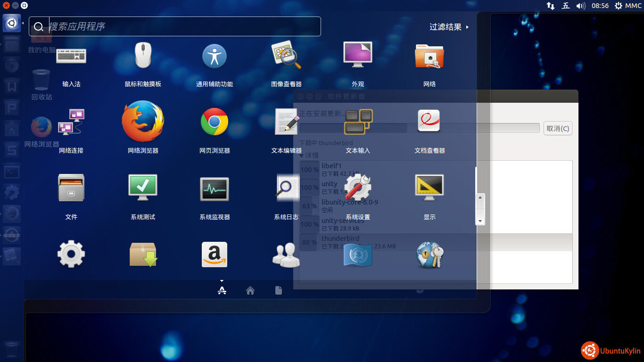The height and width of the screenshot is (362, 644).
Task: Switch to the Files lens tab
Action: (279, 291)
